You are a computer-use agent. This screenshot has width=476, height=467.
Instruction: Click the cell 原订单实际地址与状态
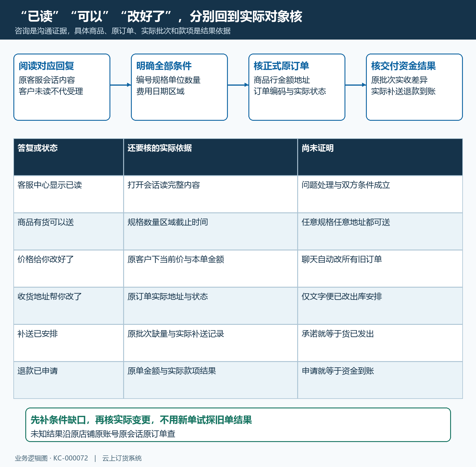click(x=211, y=306)
